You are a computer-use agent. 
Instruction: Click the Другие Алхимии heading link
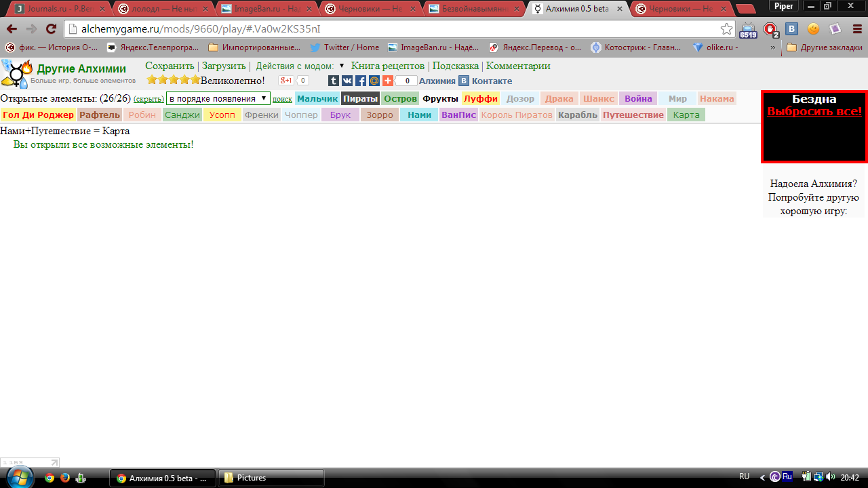coord(81,69)
